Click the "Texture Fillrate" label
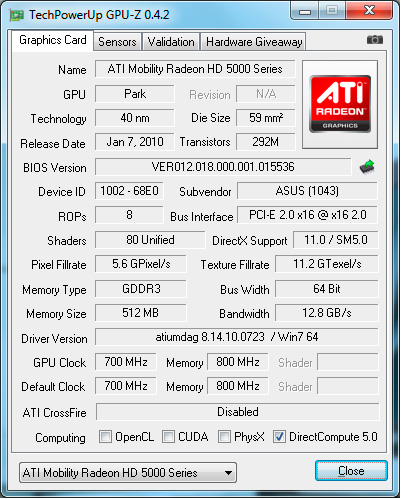This screenshot has height=499, width=401. point(235,265)
